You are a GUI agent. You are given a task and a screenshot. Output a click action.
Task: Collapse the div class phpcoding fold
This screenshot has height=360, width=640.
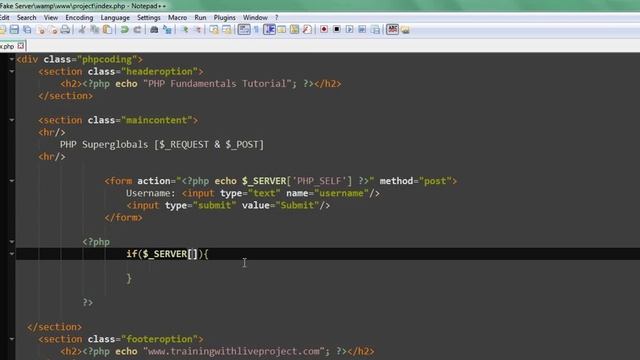(x=12, y=59)
